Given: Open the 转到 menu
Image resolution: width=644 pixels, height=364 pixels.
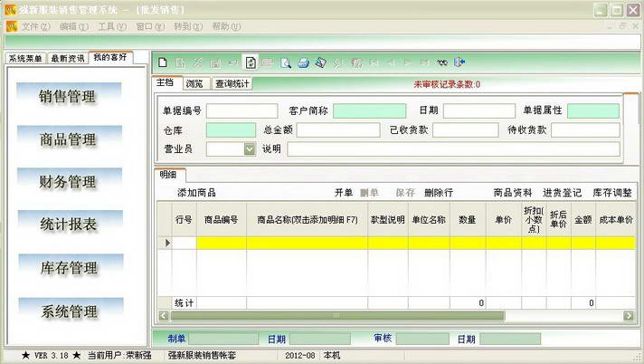Looking at the screenshot, I should click(x=188, y=27).
